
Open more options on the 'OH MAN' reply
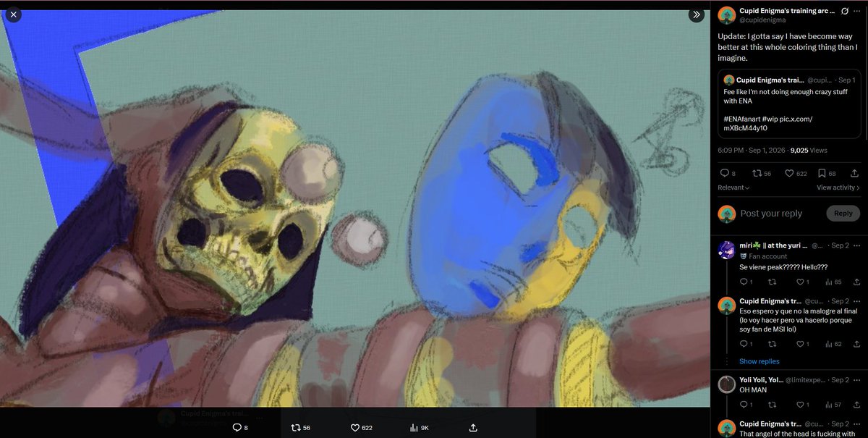(x=858, y=380)
